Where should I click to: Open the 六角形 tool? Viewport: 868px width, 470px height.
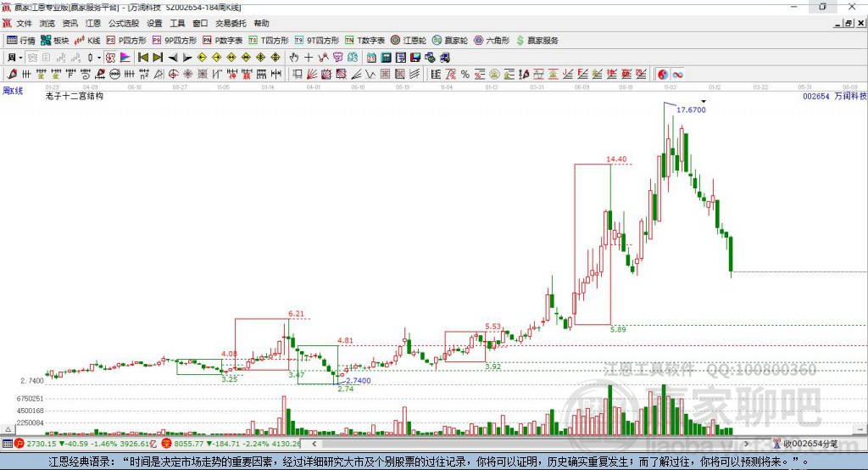492,41
